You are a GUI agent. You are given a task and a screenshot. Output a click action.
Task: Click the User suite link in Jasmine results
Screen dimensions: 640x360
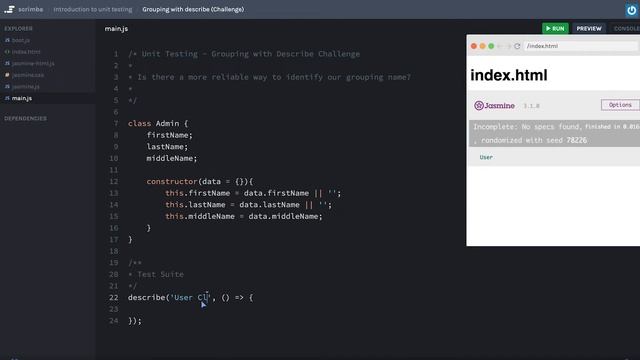click(x=486, y=157)
